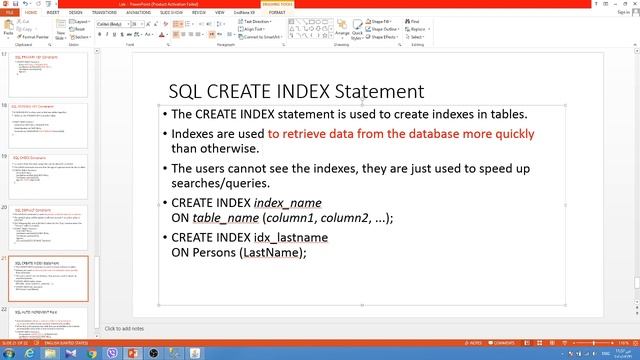Open the FILE tab
The height and width of the screenshot is (360, 640).
tap(10, 13)
